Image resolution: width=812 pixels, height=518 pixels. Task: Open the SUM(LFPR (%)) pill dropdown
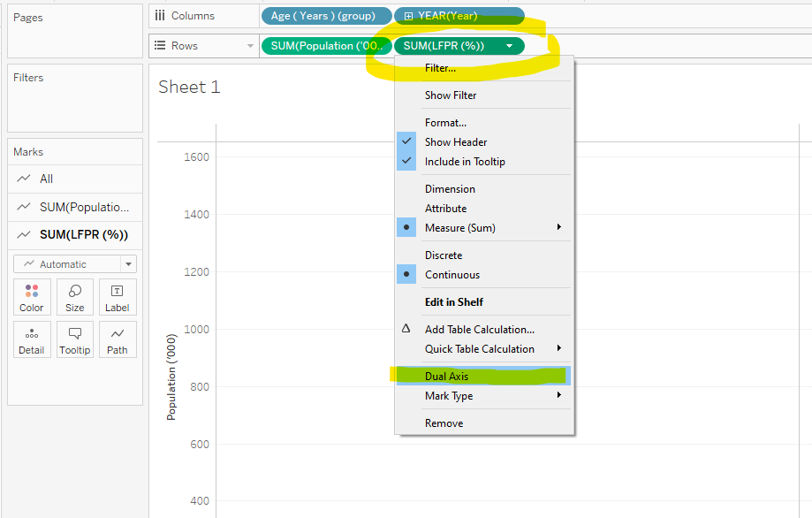point(510,45)
